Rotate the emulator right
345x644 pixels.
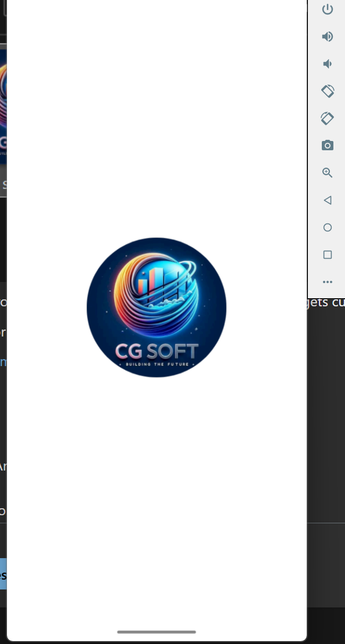point(328,118)
